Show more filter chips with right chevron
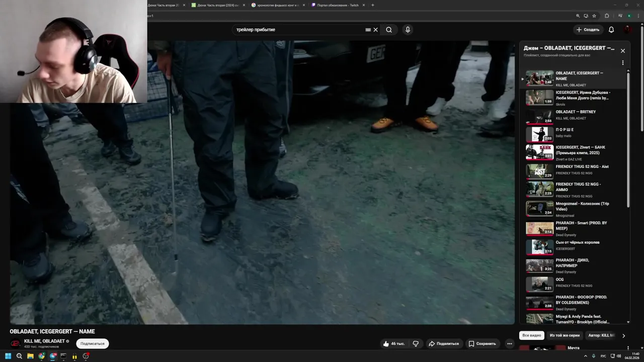 point(623,335)
